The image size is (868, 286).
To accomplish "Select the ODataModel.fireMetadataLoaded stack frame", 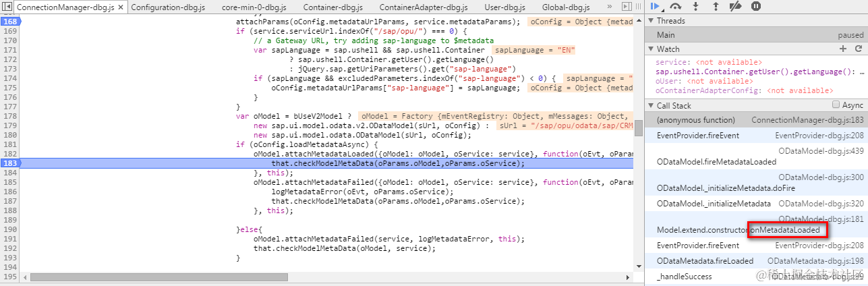I will [756, 156].
